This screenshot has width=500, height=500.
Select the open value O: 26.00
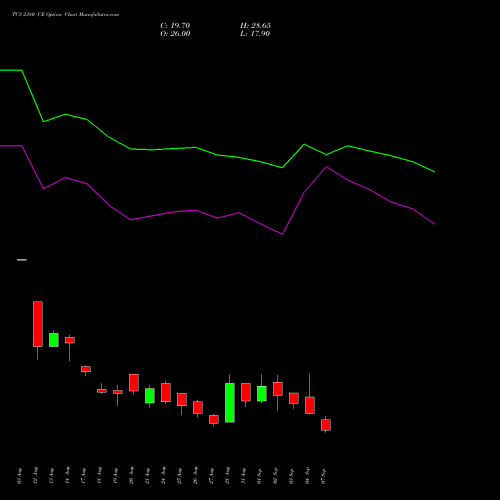(x=175, y=34)
